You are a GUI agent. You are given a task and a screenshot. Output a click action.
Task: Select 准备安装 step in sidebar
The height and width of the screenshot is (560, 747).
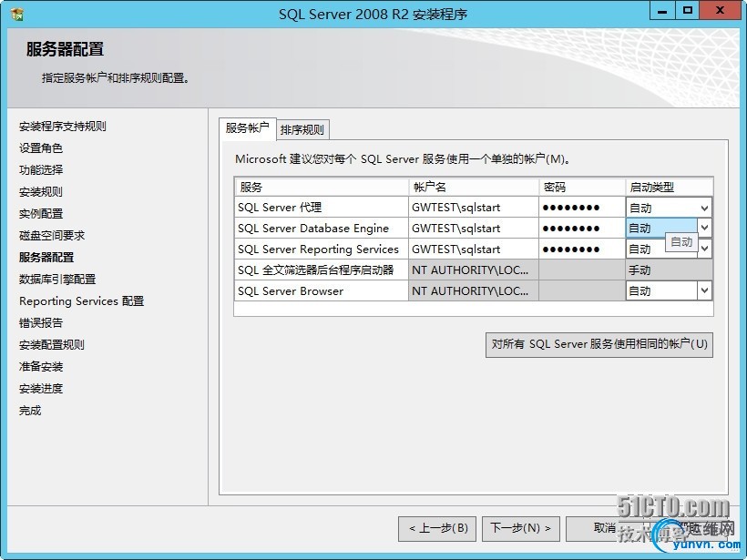tap(41, 367)
